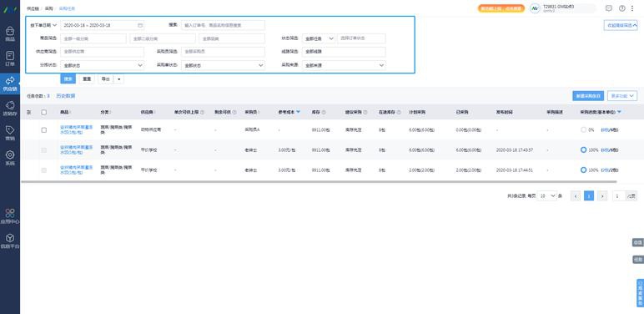Expand the 采购来源 (purchase source) dropdown
The image size is (644, 314).
point(344,65)
